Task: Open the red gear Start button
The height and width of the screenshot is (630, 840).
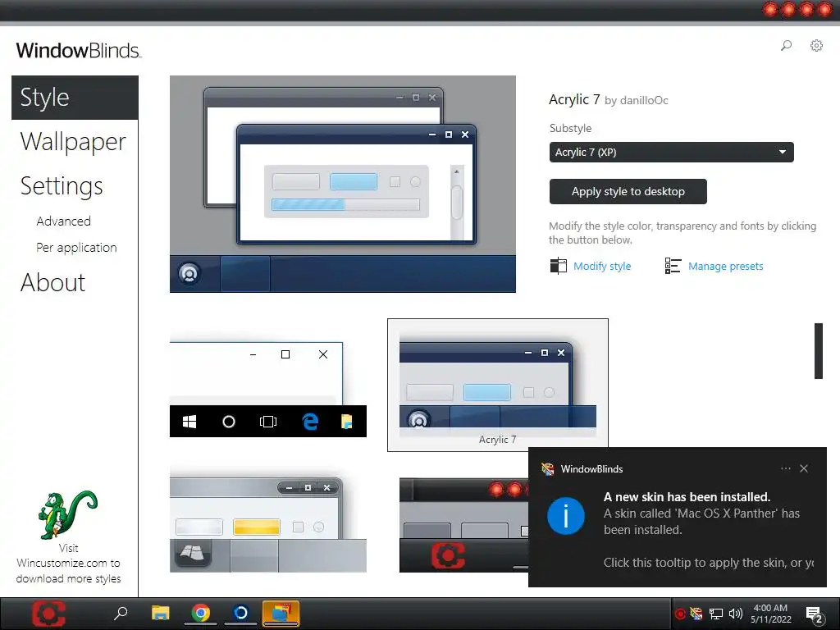Action: click(48, 614)
